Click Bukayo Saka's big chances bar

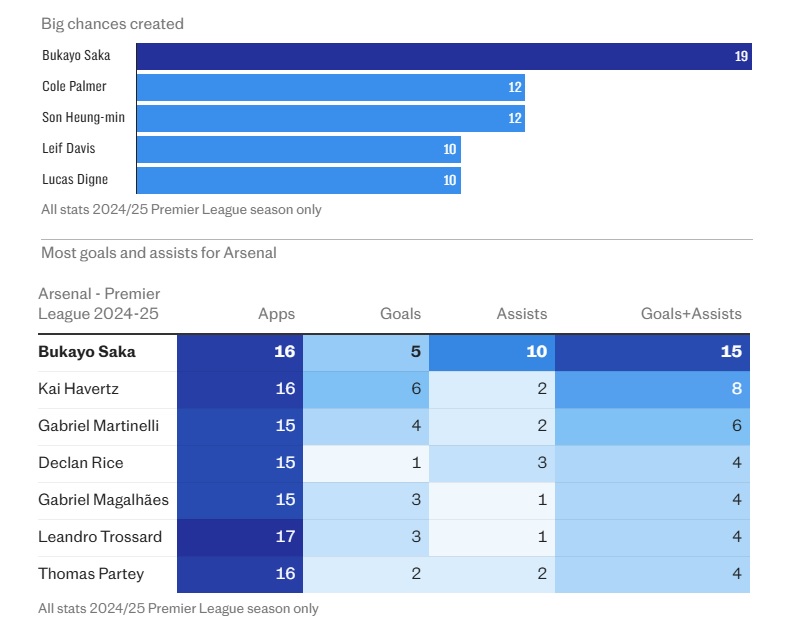444,56
